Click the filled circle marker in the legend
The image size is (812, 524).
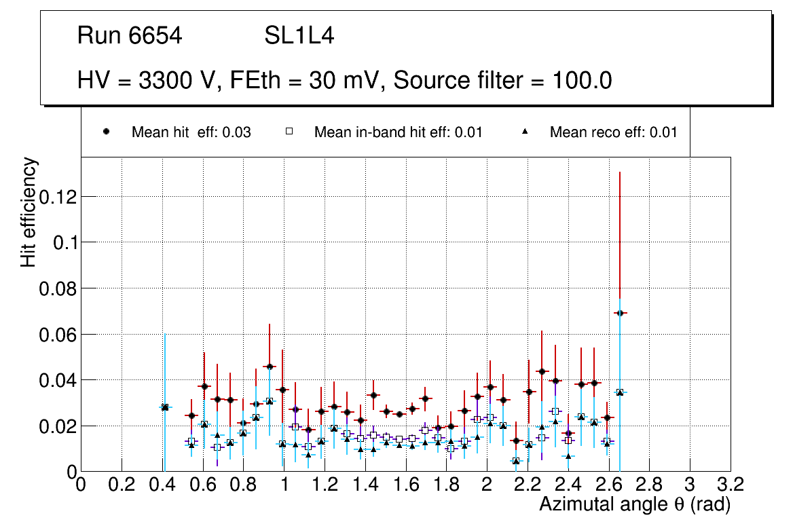107,132
